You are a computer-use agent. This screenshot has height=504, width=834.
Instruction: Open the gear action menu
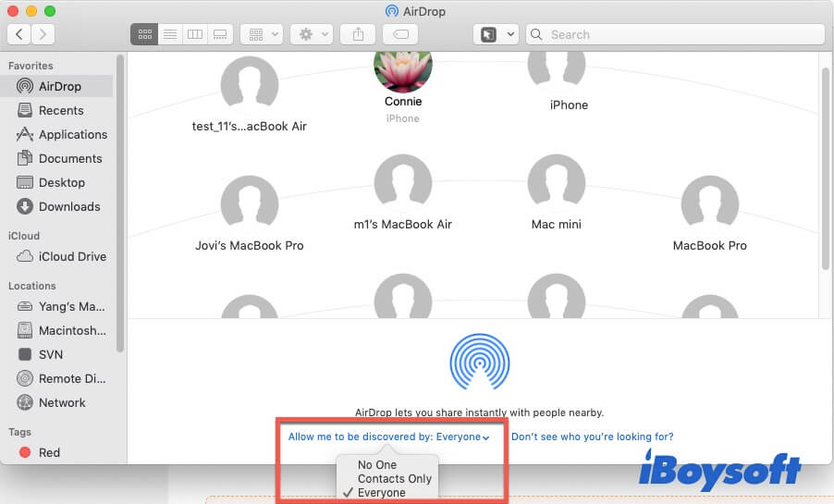point(312,34)
